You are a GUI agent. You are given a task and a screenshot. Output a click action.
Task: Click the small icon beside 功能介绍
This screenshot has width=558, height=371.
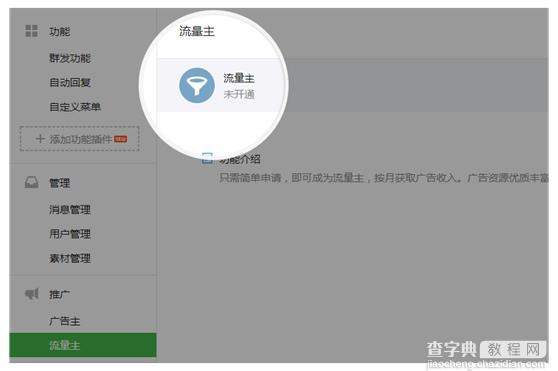207,159
